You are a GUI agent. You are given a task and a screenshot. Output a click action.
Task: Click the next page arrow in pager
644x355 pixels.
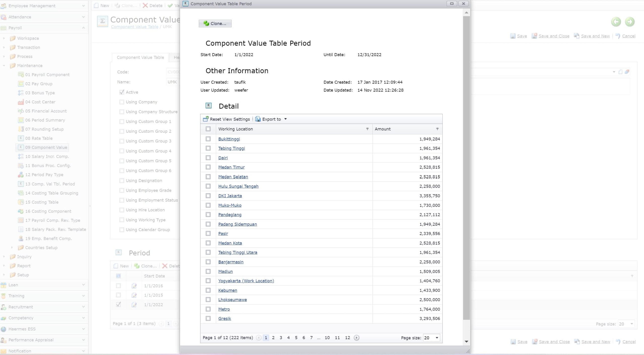[356, 338]
